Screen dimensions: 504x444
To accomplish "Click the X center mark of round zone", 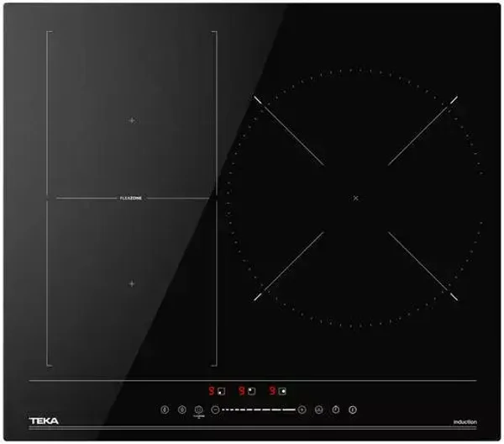I will [355, 198].
